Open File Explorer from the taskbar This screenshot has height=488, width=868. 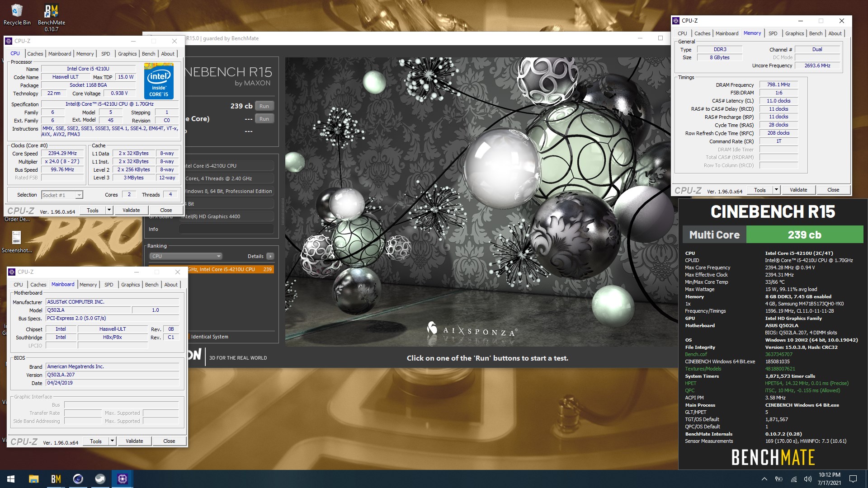click(x=33, y=479)
